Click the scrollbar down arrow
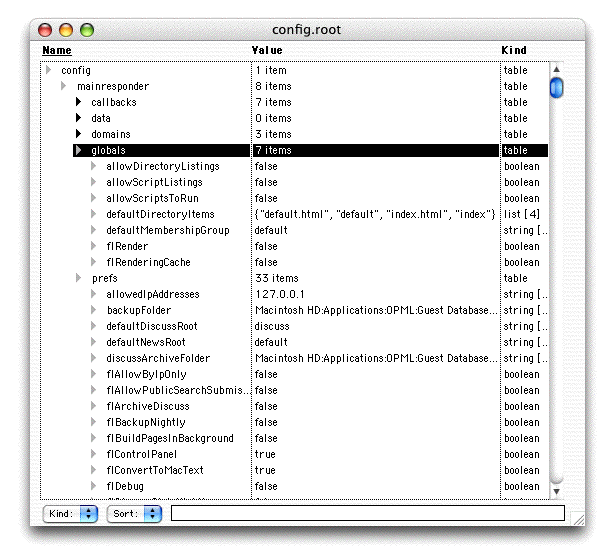This screenshot has width=610, height=559. [x=556, y=491]
